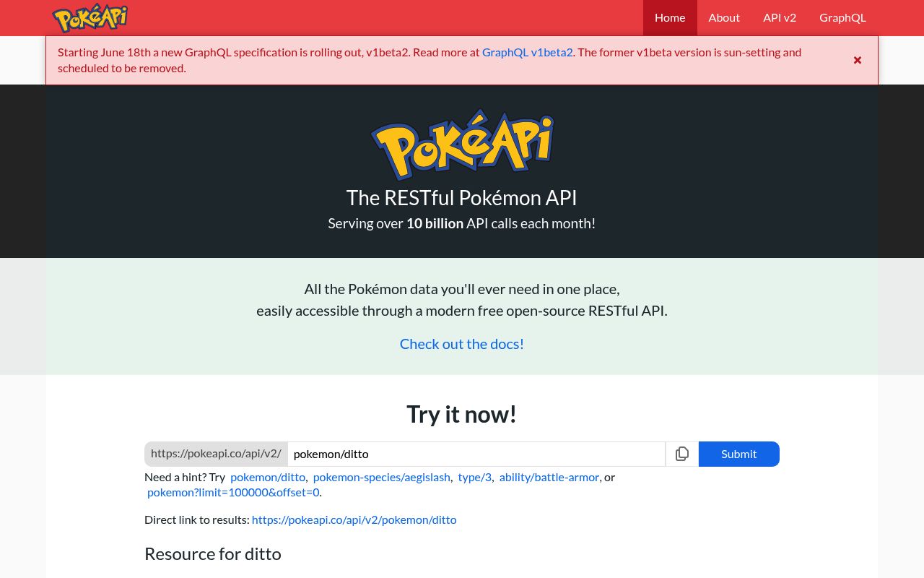Try the pokemon/ditto hint link
The image size is (924, 578).
click(268, 477)
